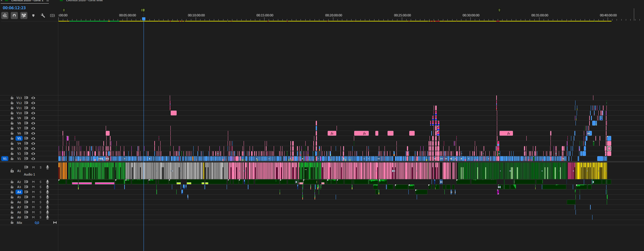
Task: Select the pink clip on track V10
Action: click(173, 113)
